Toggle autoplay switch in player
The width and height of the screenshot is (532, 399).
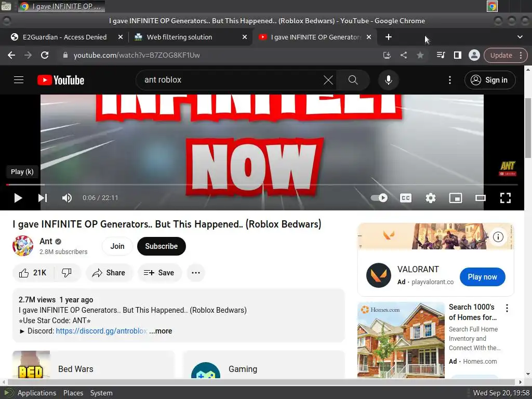(x=379, y=198)
